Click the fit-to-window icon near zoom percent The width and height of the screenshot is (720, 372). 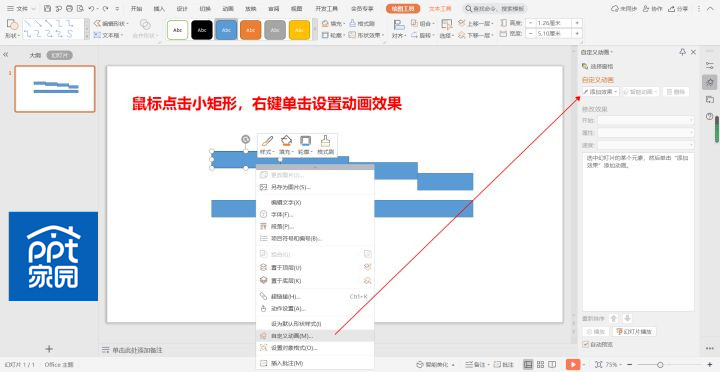click(x=597, y=364)
